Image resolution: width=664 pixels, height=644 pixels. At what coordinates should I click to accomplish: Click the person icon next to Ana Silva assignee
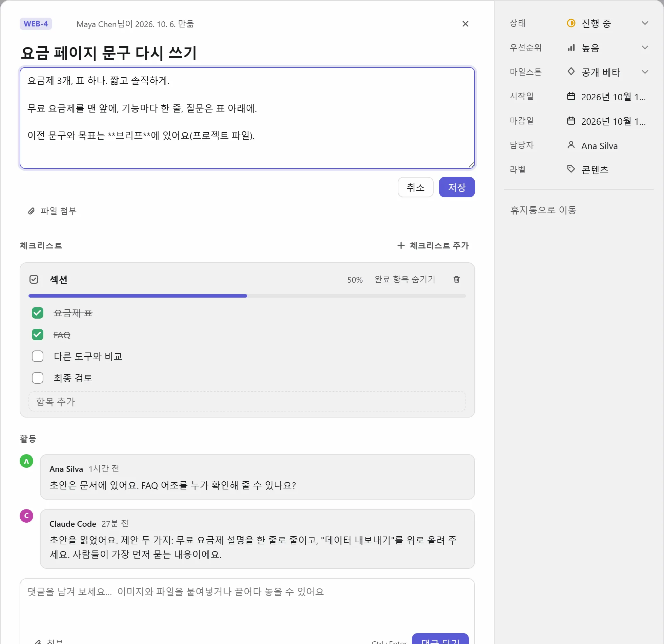tap(571, 145)
